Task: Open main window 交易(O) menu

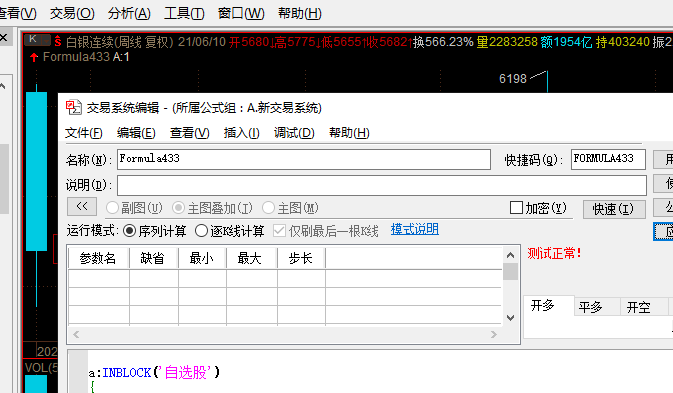Action: (72, 13)
